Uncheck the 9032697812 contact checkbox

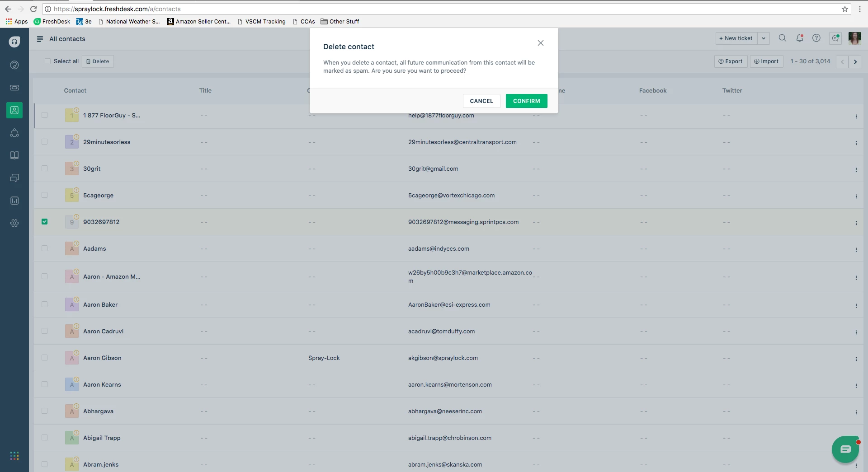pyautogui.click(x=44, y=222)
